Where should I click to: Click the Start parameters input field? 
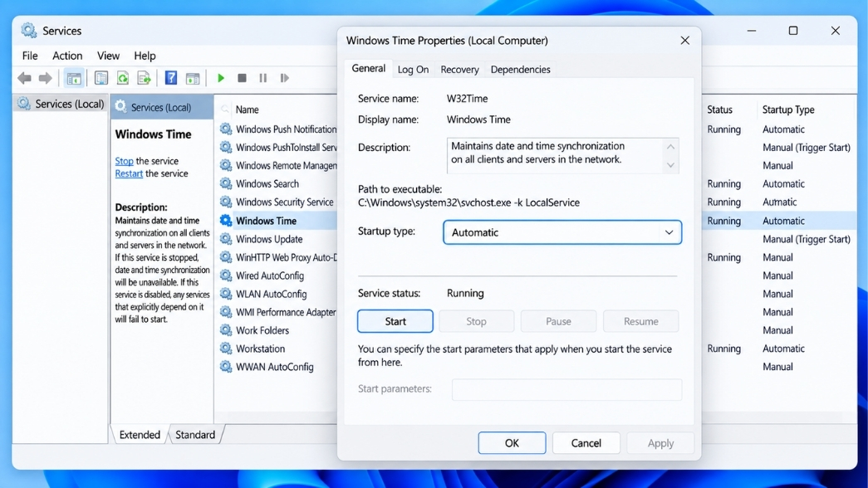[x=566, y=389]
